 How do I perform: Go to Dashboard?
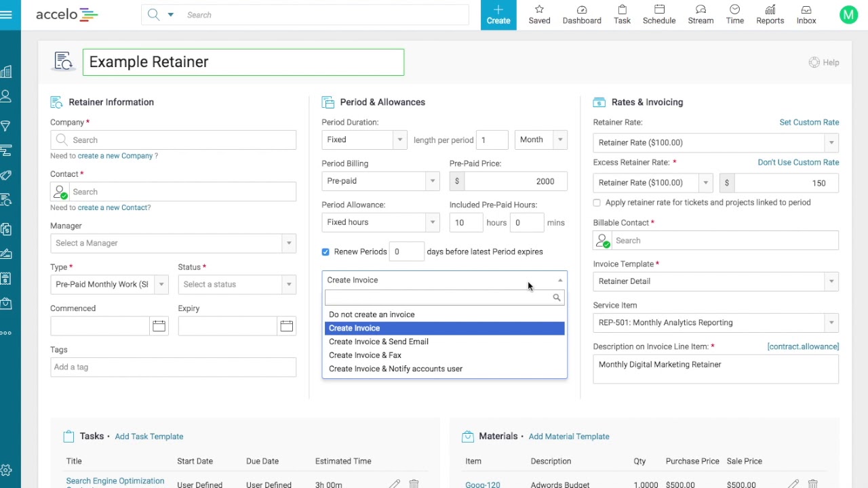pyautogui.click(x=582, y=15)
